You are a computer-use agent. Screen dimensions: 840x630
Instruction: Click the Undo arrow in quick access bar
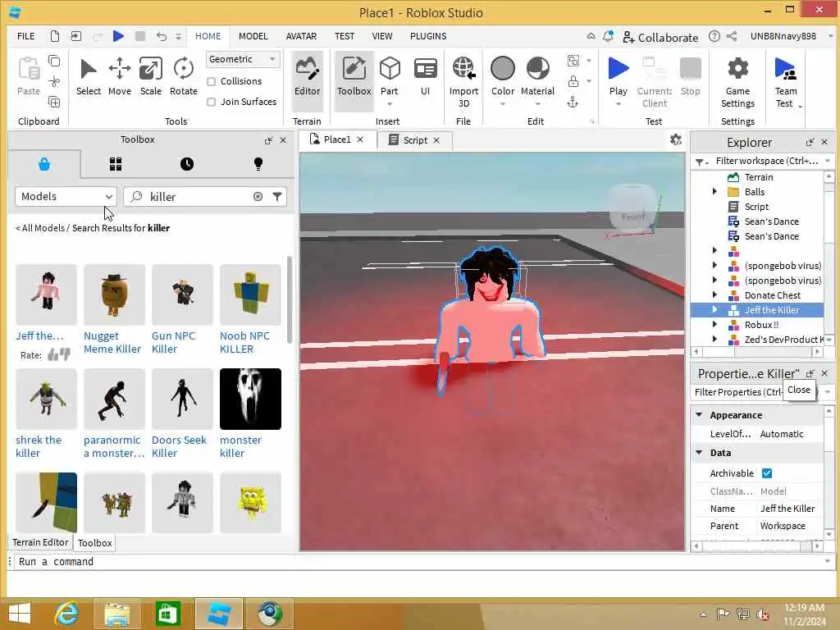coord(162,36)
